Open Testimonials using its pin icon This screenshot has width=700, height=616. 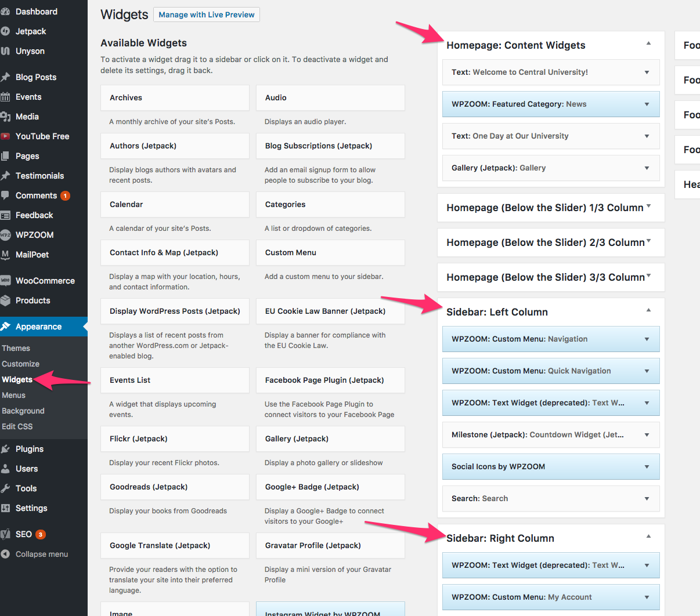[x=5, y=176]
